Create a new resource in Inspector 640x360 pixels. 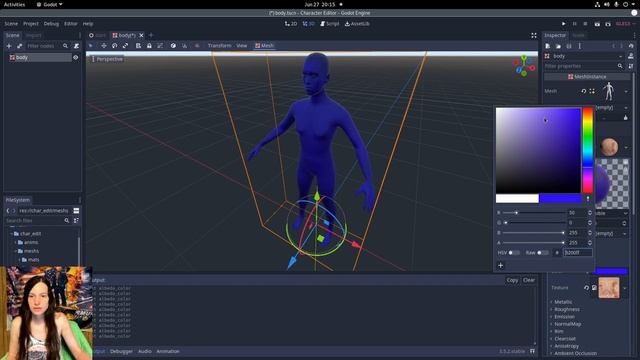pos(547,46)
